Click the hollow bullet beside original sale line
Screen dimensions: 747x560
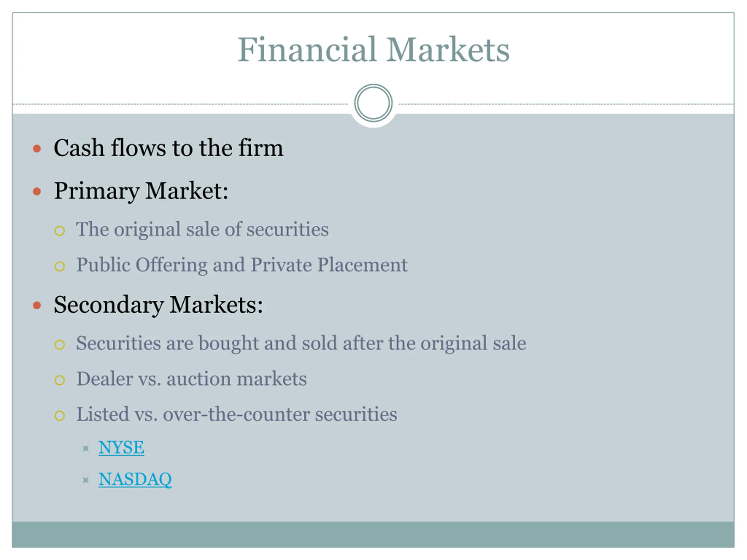(60, 231)
